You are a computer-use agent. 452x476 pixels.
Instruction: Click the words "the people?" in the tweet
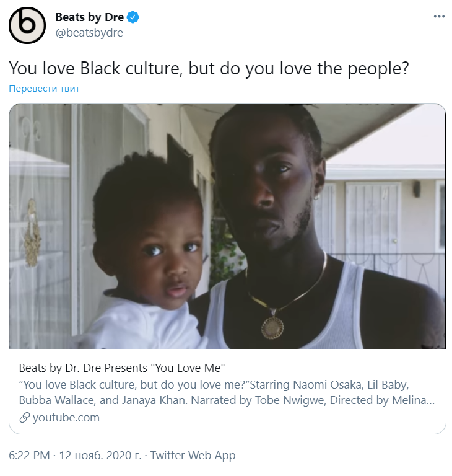click(370, 68)
